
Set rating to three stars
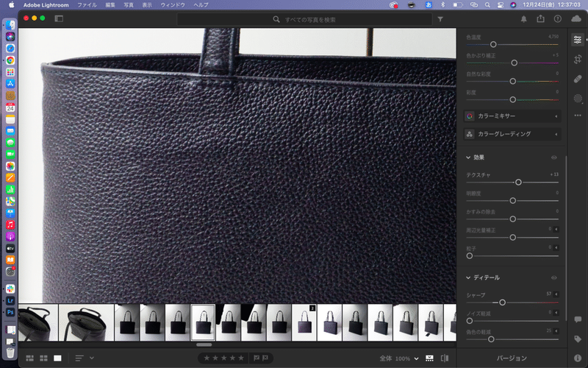coord(224,358)
